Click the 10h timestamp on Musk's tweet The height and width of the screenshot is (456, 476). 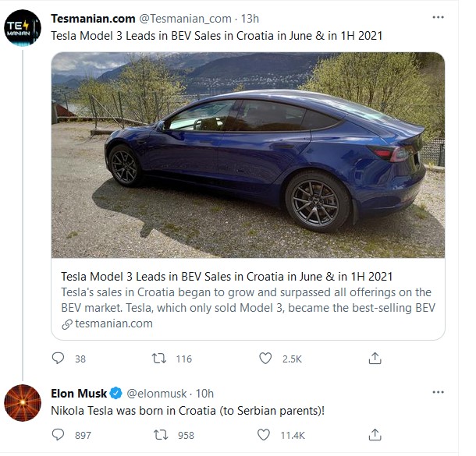point(204,394)
